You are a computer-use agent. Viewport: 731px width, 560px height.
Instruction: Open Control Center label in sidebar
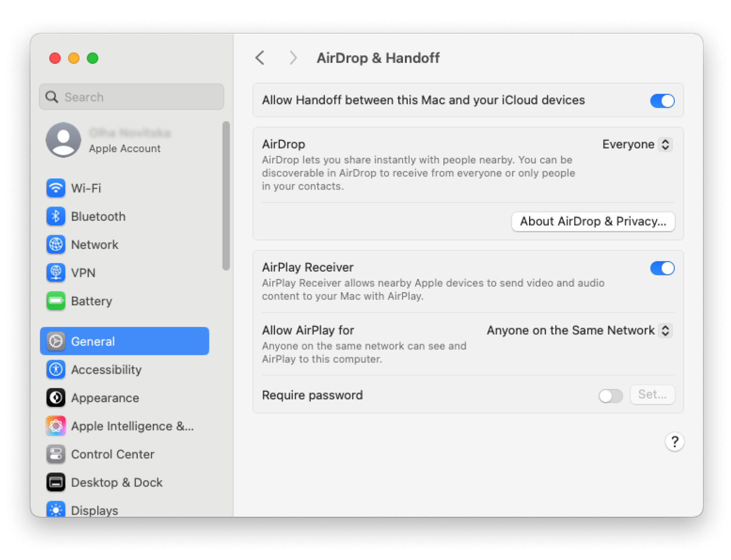point(113,454)
